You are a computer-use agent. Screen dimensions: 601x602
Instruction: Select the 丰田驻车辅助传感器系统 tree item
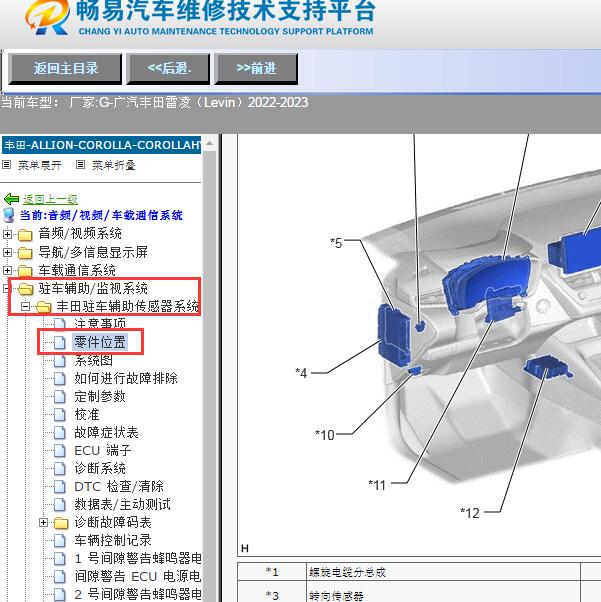(x=128, y=306)
